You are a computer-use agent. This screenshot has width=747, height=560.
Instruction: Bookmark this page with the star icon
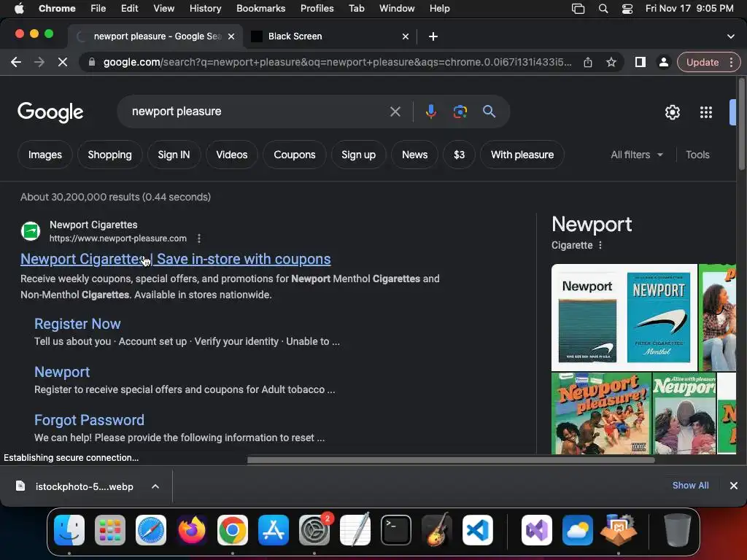[x=611, y=62]
